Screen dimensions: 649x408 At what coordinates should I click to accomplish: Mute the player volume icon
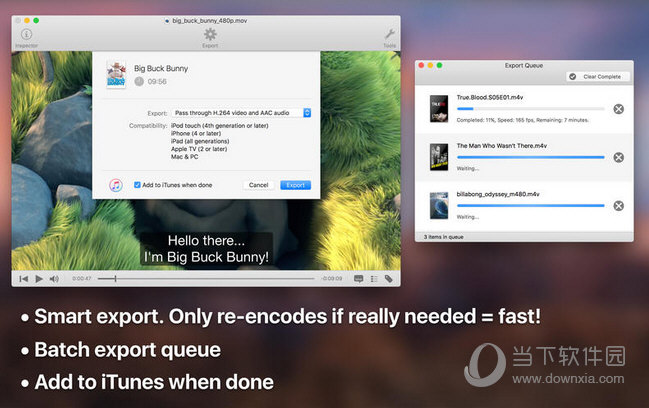click(54, 279)
